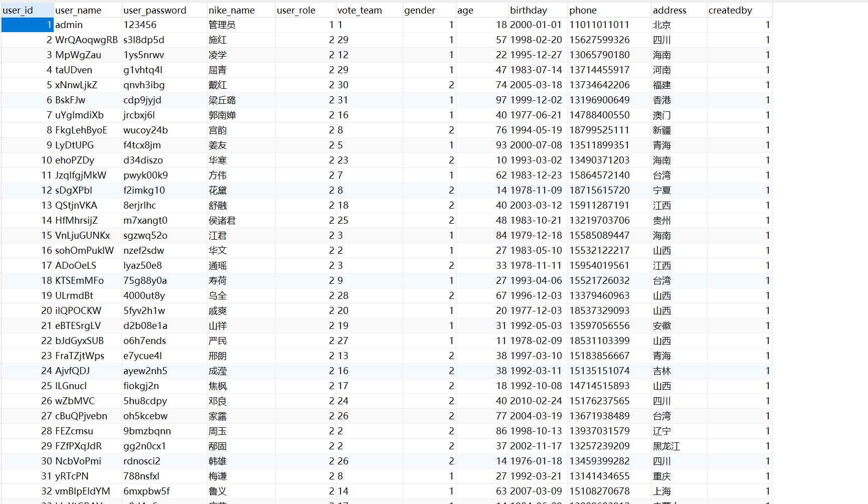Image resolution: width=868 pixels, height=504 pixels.
Task: Select the user_name cell QStjnVKA
Action: [87, 205]
